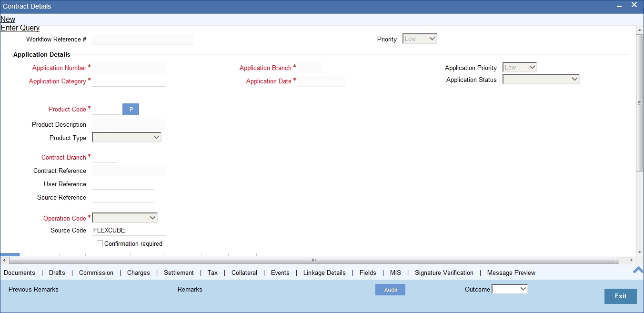Open the Priority dropdown
This screenshot has width=644, height=313.
point(420,39)
